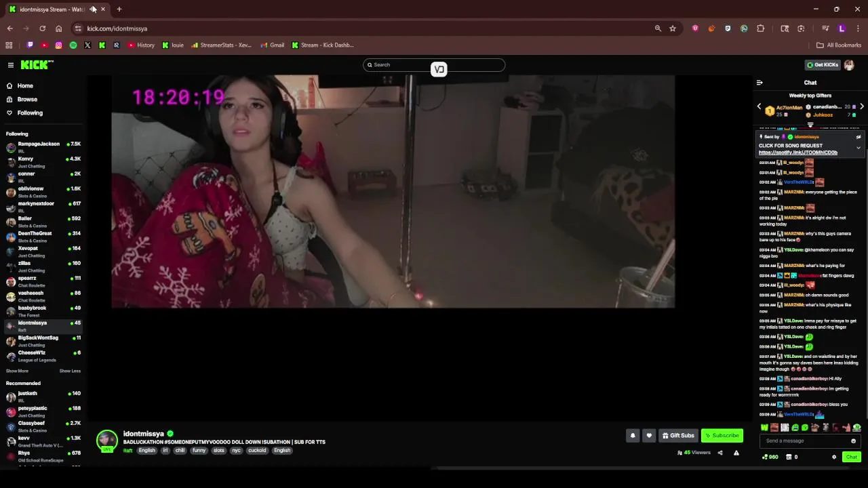Open Browse in the sidebar
The image size is (868, 488).
click(27, 99)
